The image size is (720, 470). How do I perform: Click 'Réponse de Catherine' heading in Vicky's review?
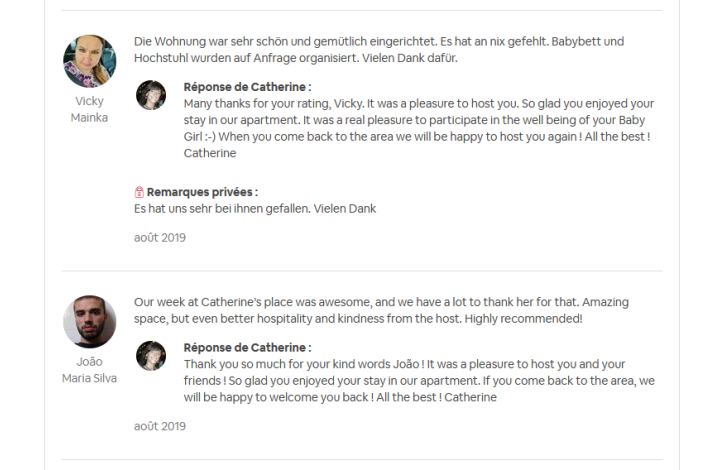[247, 87]
